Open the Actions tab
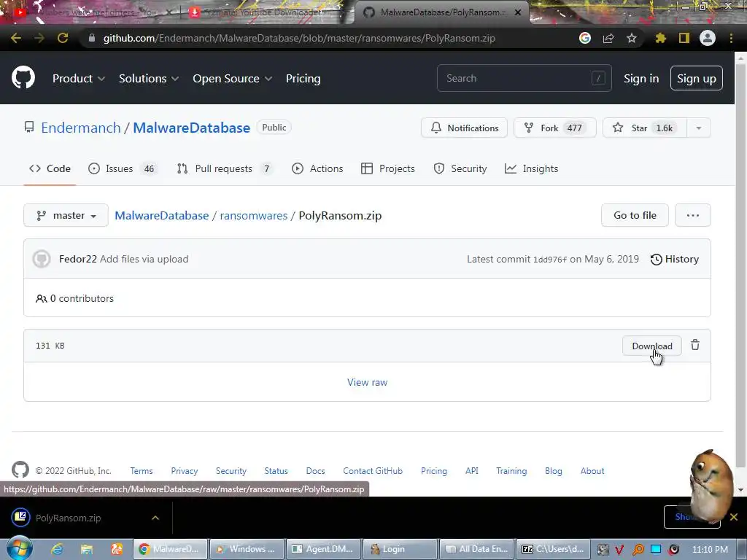This screenshot has width=747, height=560. coord(317,168)
